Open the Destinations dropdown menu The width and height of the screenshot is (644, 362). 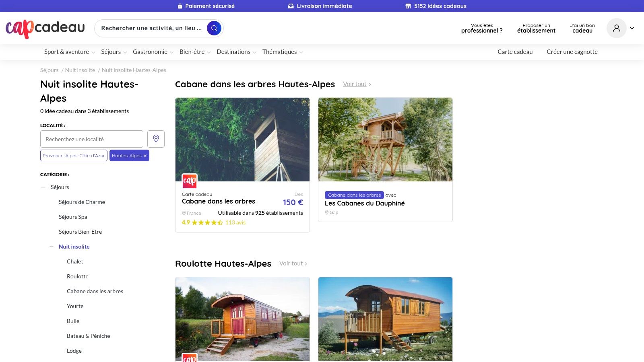point(236,52)
